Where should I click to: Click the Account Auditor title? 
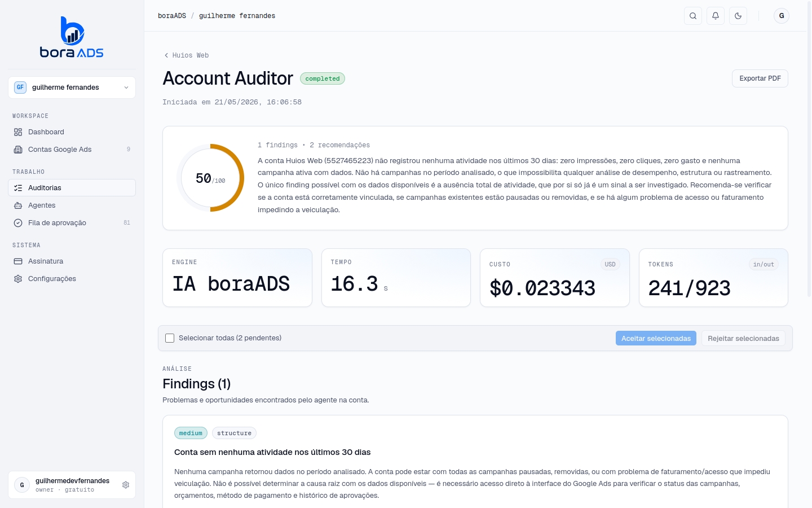pos(228,78)
